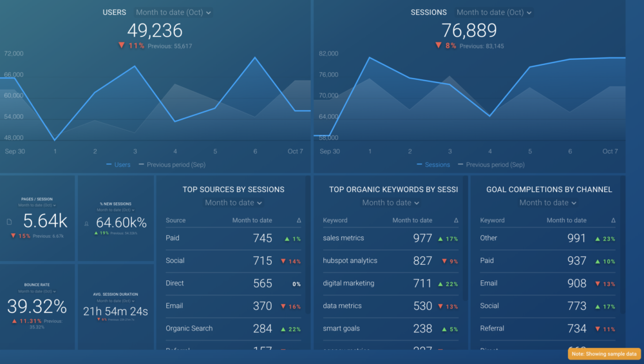Click the page icon beside Pages / Session

(9, 222)
